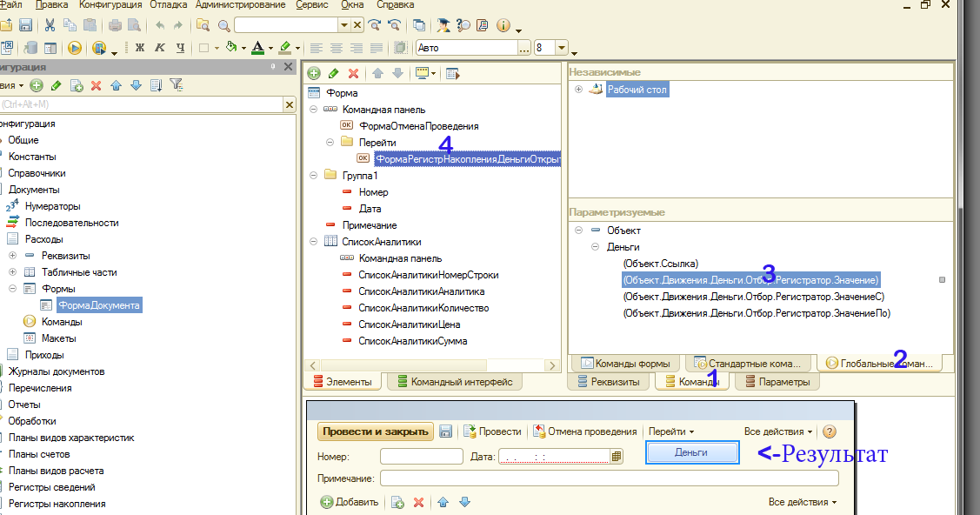Click the help question icon in the form preview
980x515 pixels.
(x=830, y=431)
